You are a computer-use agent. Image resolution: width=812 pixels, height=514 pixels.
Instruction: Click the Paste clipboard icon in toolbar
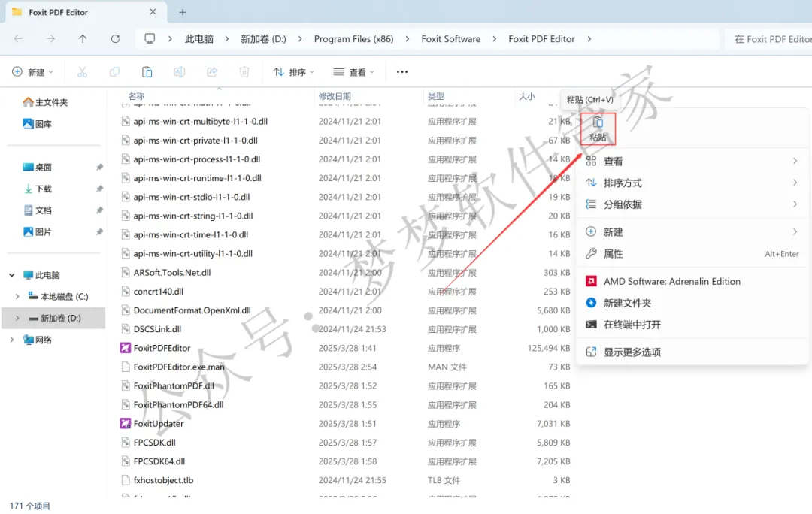(147, 72)
